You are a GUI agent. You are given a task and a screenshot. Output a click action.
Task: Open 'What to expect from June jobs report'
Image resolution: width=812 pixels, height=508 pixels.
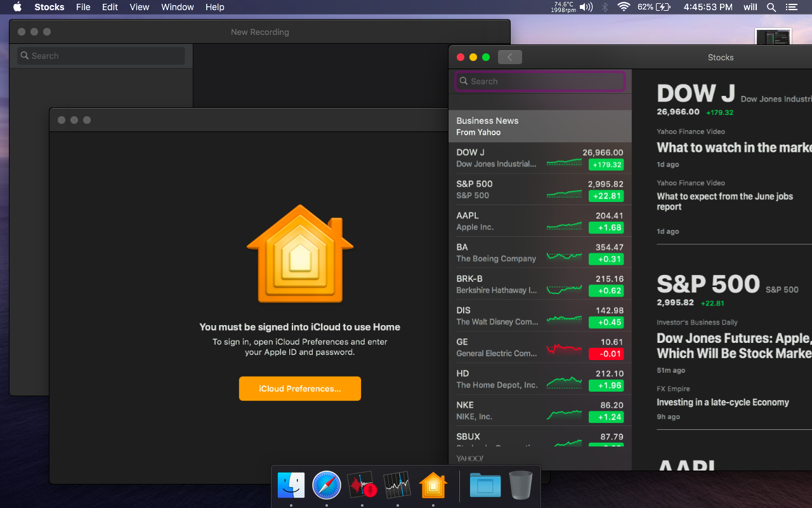point(725,201)
